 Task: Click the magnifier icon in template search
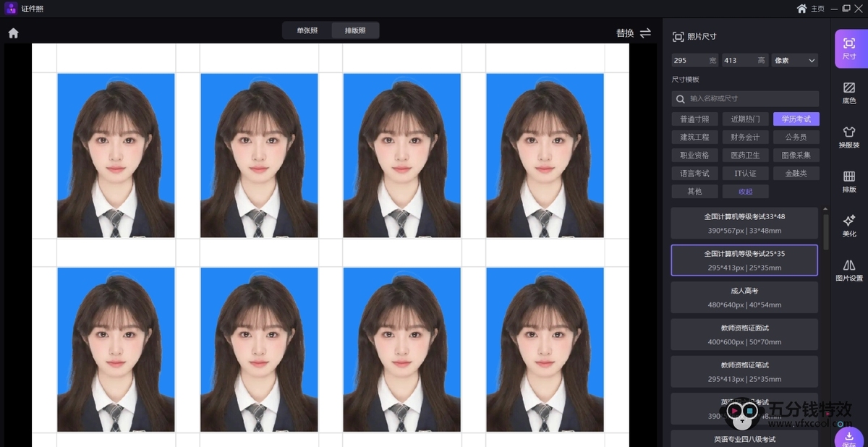681,98
